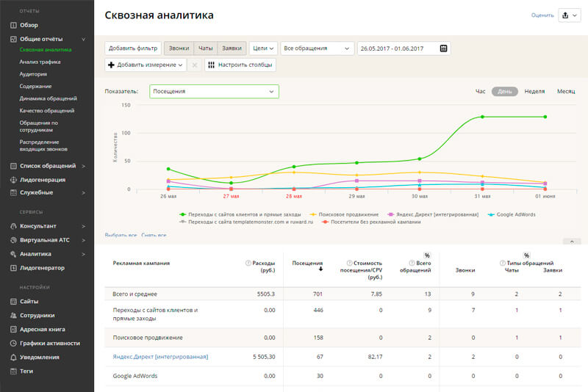Open Аудитория report
Screen dimensions: 588x392
click(33, 74)
